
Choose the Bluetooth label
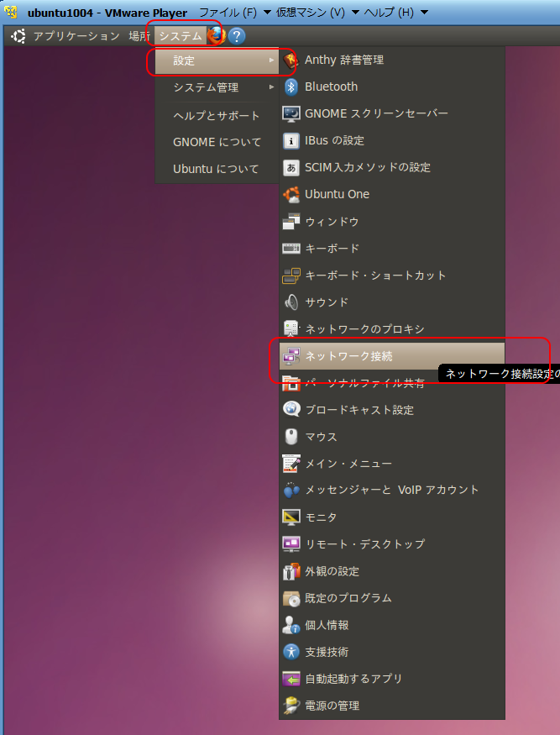[x=331, y=87]
